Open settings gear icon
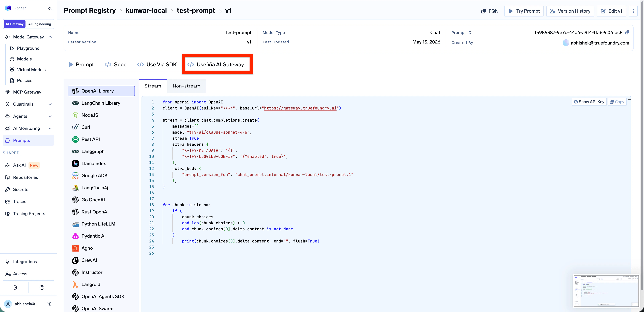 click(15, 287)
